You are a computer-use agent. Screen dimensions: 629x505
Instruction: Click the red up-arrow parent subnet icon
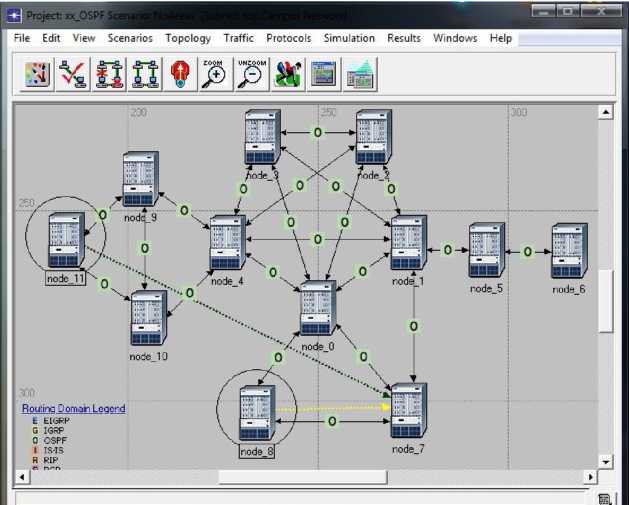tap(180, 74)
